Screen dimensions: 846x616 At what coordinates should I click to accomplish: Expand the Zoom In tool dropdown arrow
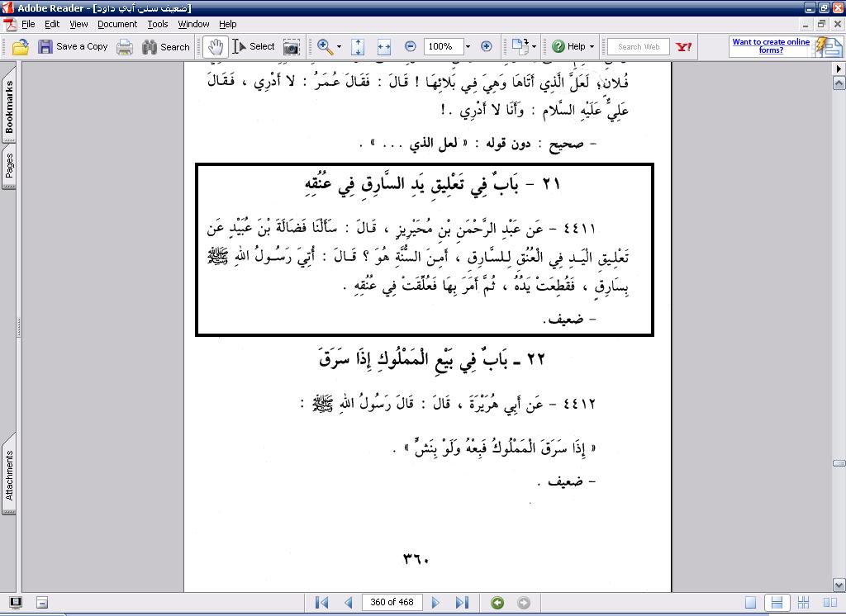(339, 47)
